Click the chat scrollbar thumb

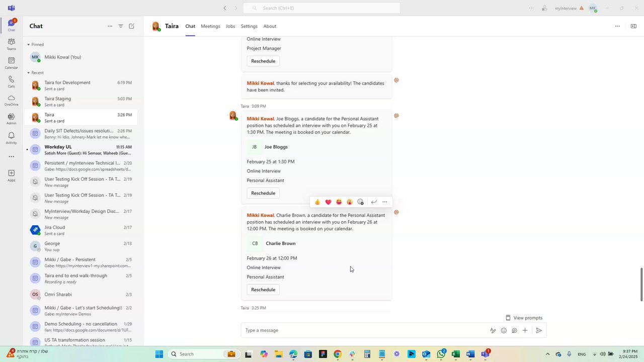click(641, 285)
